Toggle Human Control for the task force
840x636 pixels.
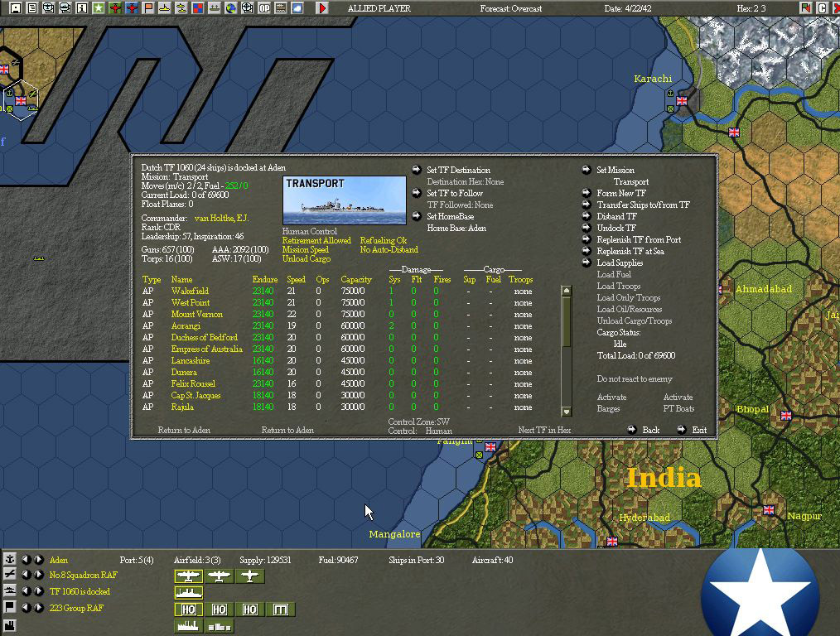tap(310, 231)
